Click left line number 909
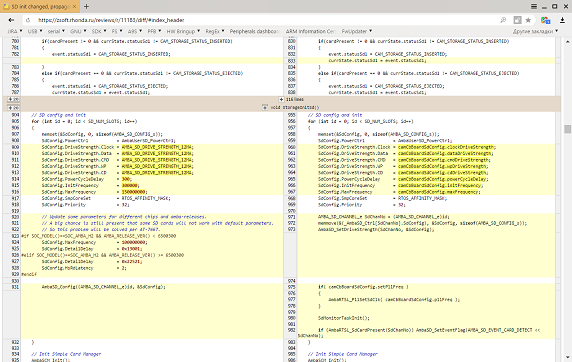The image size is (572, 362). coord(15,147)
